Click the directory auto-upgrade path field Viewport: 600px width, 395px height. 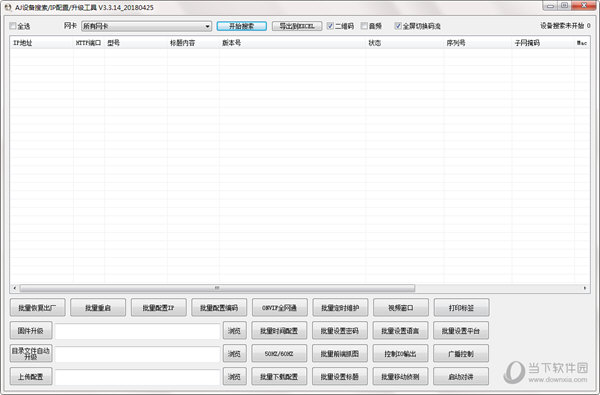pos(137,354)
